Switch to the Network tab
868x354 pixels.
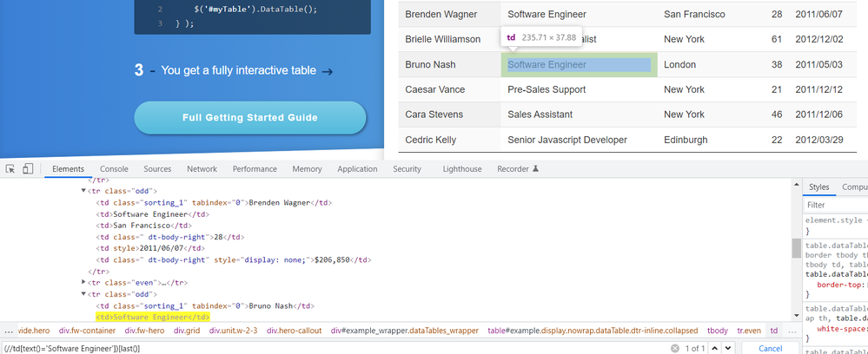202,169
